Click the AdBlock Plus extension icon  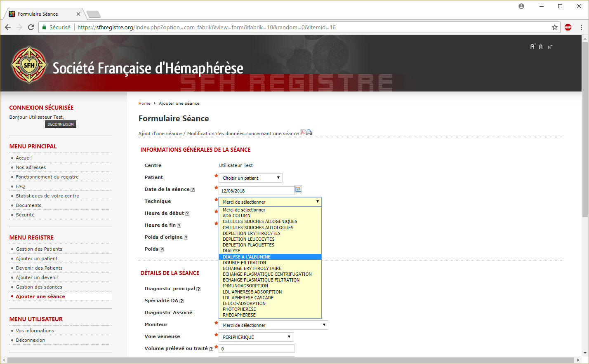pos(568,27)
